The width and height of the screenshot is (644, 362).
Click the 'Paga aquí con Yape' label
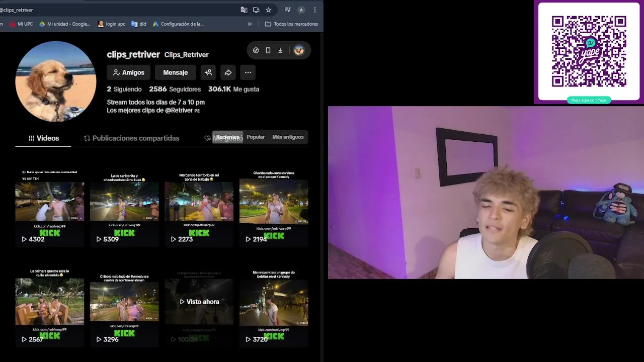point(589,100)
